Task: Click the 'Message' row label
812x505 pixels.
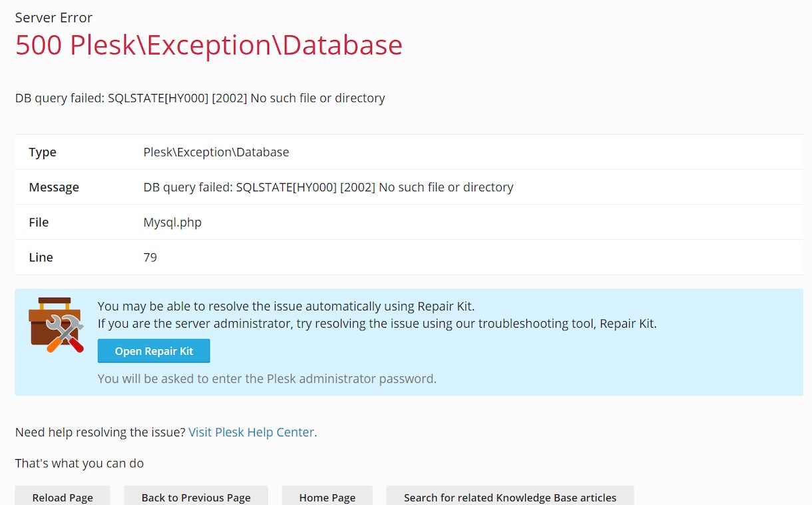Action: click(x=54, y=187)
